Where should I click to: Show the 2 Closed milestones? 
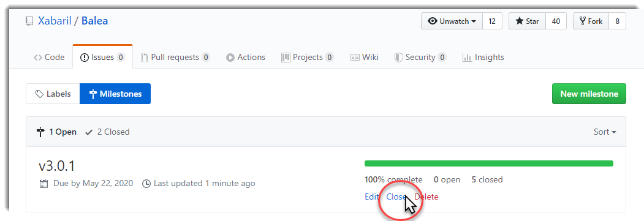coord(107,132)
